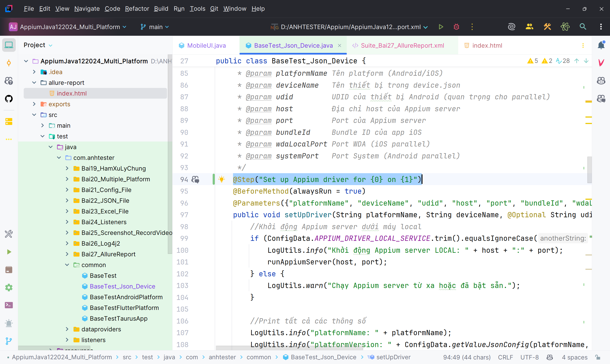The width and height of the screenshot is (610, 364).
Task: Toggle the read-only lock icon in status bar
Action: point(598,357)
